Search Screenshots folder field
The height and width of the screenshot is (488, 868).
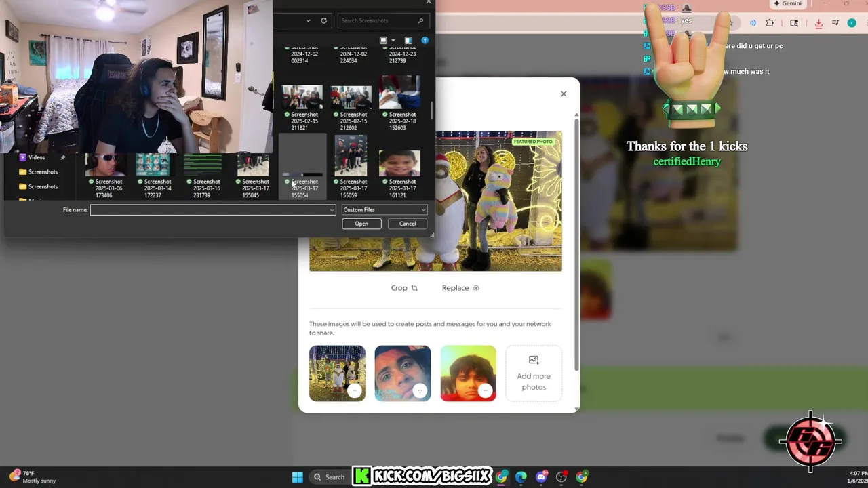point(383,20)
